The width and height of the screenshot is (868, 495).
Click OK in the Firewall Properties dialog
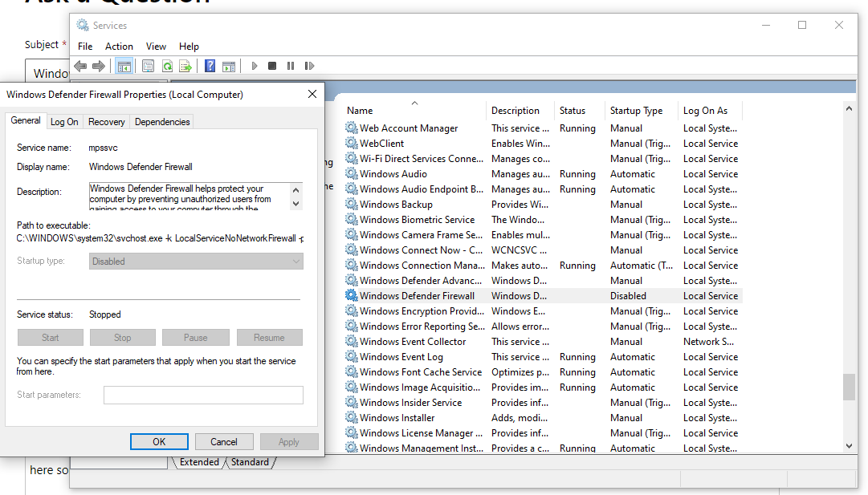pyautogui.click(x=159, y=441)
